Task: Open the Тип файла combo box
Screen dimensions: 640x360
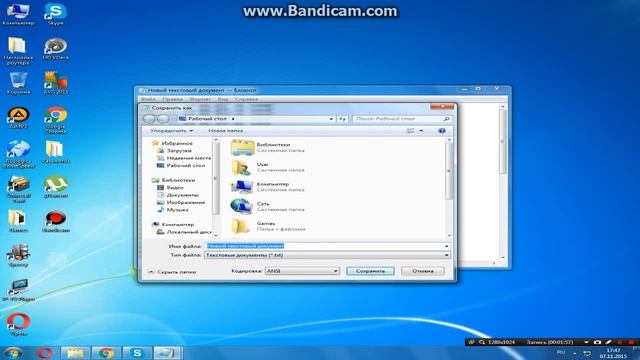Action: click(x=327, y=255)
